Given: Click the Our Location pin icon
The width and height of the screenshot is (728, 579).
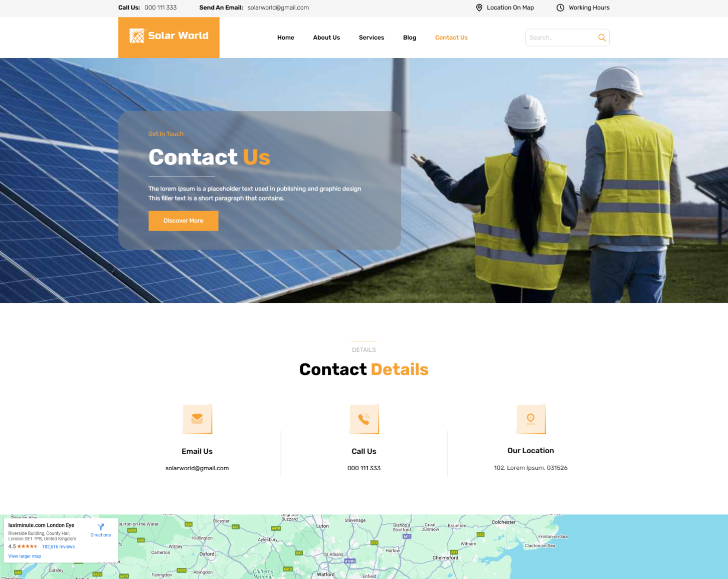Looking at the screenshot, I should [530, 419].
